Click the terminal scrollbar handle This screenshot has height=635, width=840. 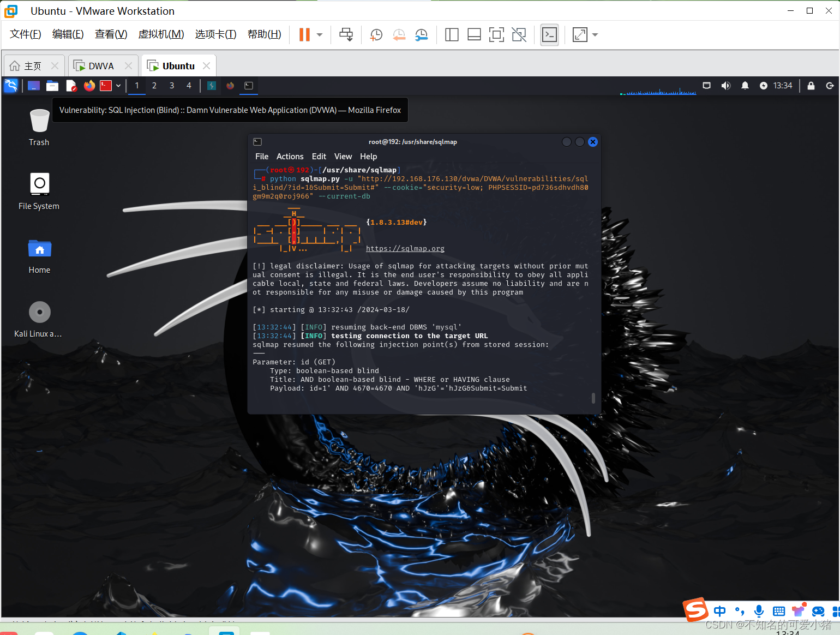(593, 398)
